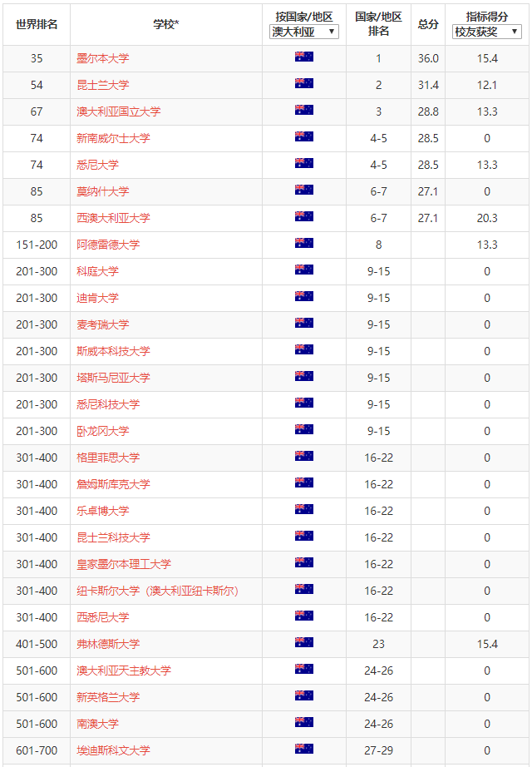Click the Australian flag in 墨尔本大学 row
Image resolution: width=532 pixels, height=767 pixels.
coord(304,57)
